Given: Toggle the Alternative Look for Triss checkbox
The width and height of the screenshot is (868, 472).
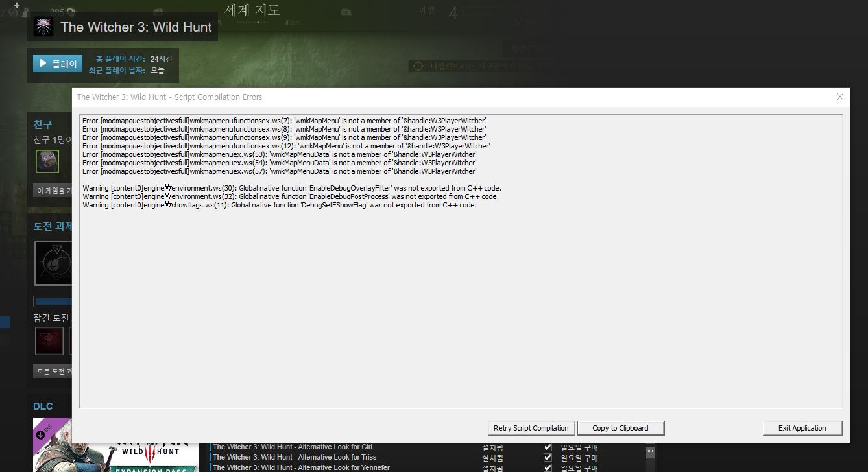Looking at the screenshot, I should [x=548, y=458].
